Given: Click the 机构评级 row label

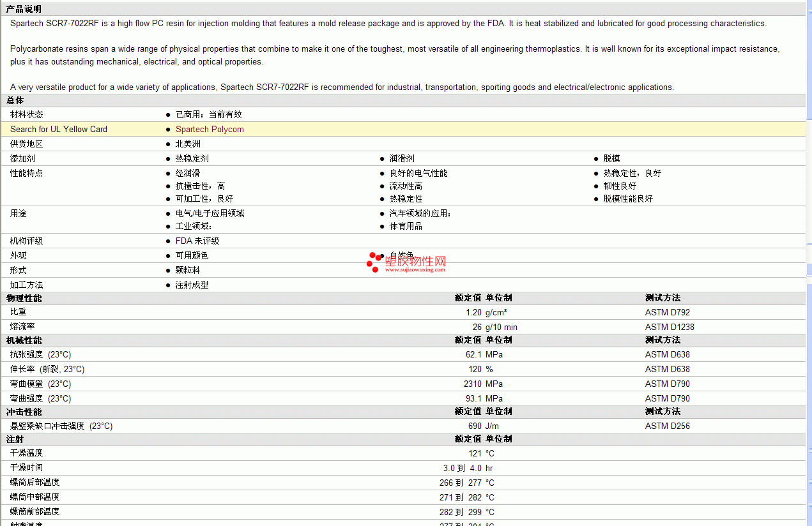Looking at the screenshot, I should (27, 241).
